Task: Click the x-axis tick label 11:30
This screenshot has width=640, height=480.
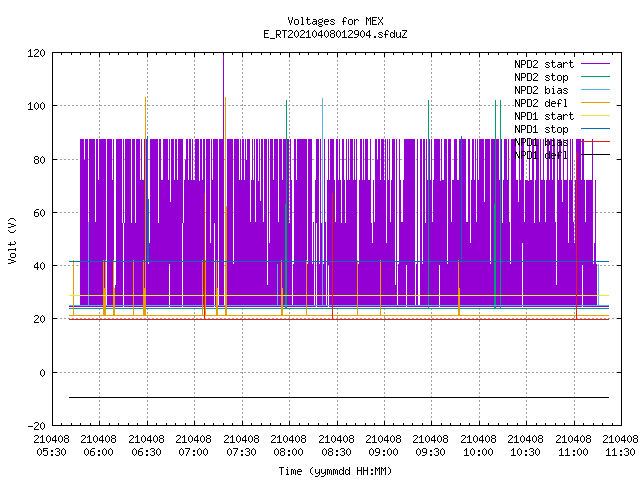Action: pos(620,452)
